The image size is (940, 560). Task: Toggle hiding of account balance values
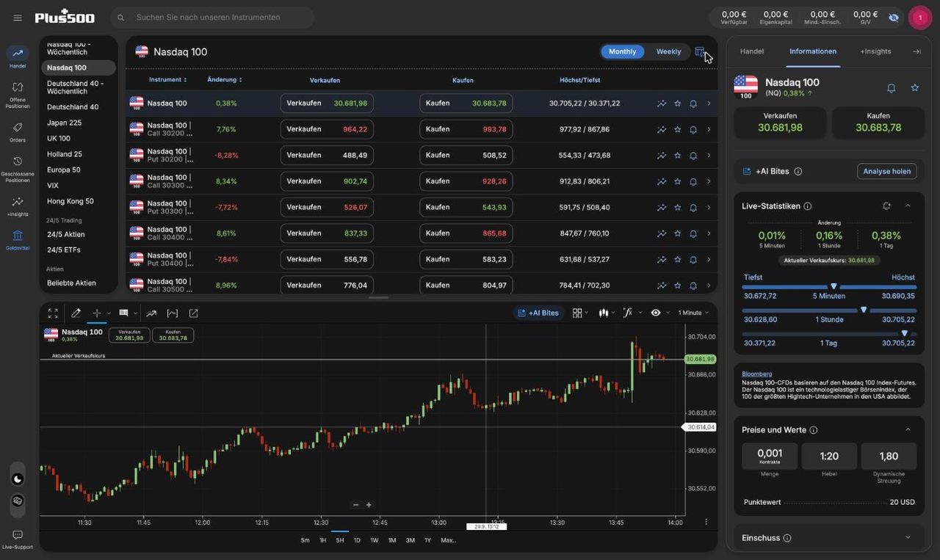click(x=894, y=18)
